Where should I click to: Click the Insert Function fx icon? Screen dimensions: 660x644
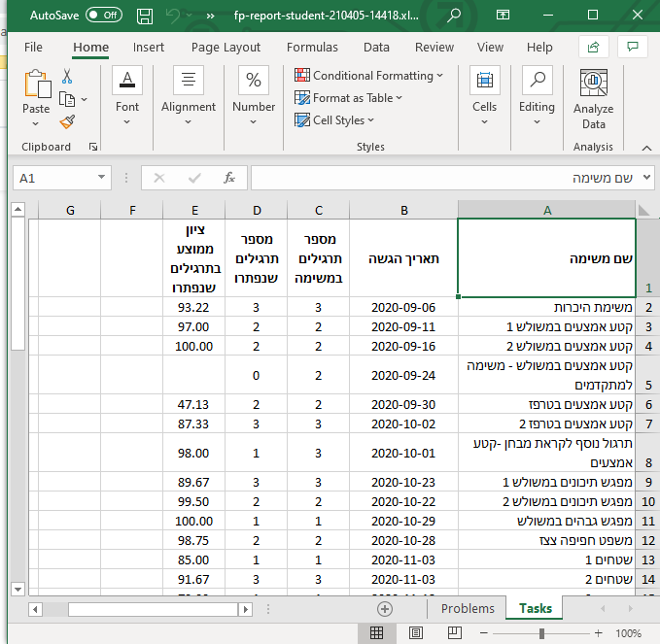click(x=229, y=178)
